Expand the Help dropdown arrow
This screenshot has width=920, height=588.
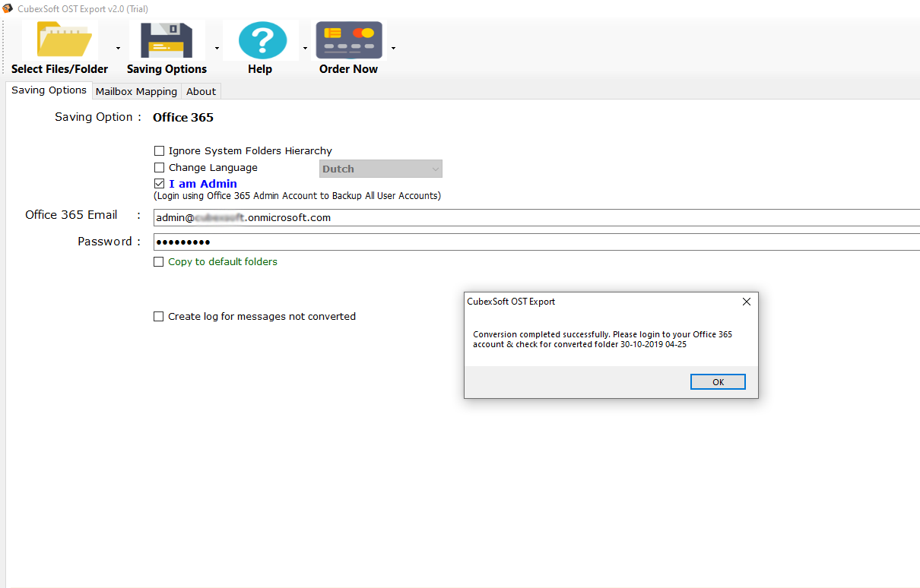pyautogui.click(x=305, y=49)
